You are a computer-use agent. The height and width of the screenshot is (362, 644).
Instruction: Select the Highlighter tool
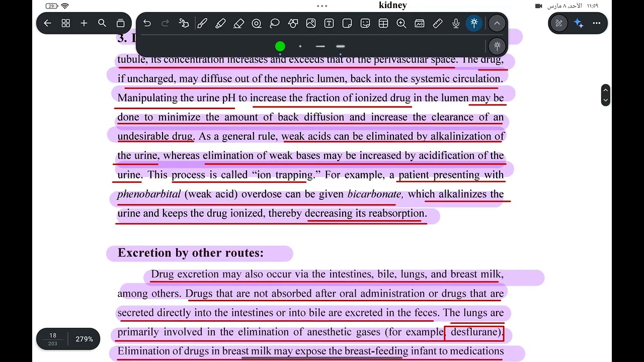point(220,23)
